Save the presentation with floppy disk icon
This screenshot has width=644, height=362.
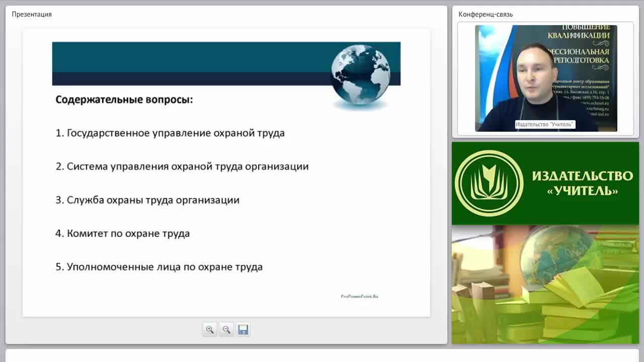243,330
